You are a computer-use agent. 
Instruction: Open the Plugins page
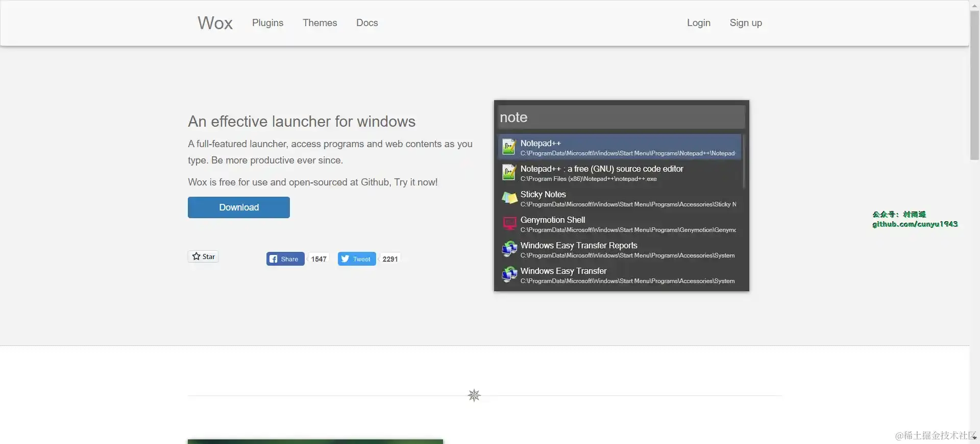pyautogui.click(x=267, y=23)
